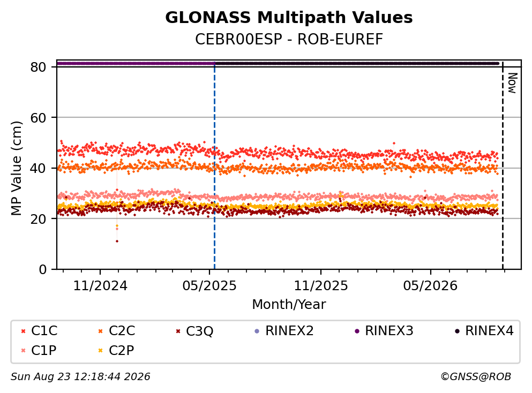Click the dark red C3Q legend marker
This screenshot has width=532, height=393.
(178, 331)
